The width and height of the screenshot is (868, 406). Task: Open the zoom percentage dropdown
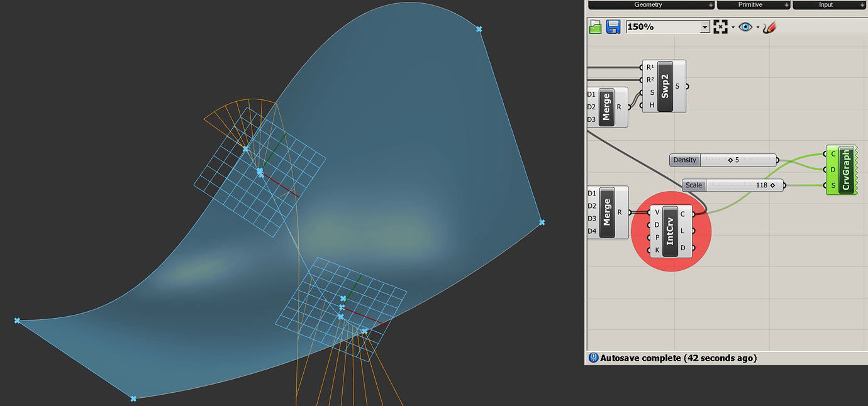click(704, 26)
